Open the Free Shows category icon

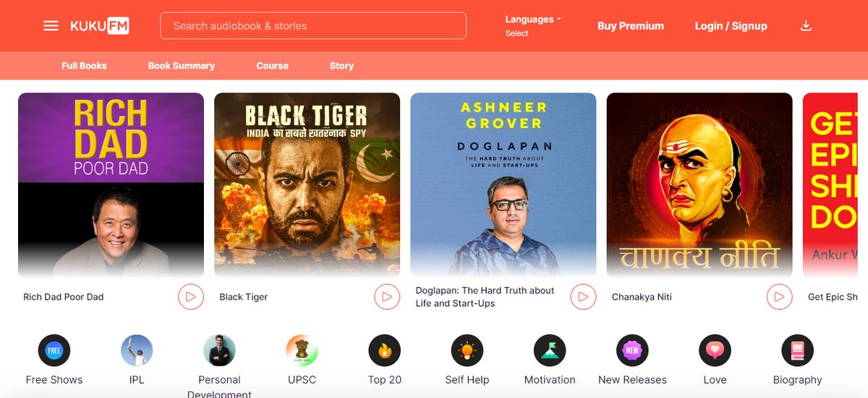54,351
